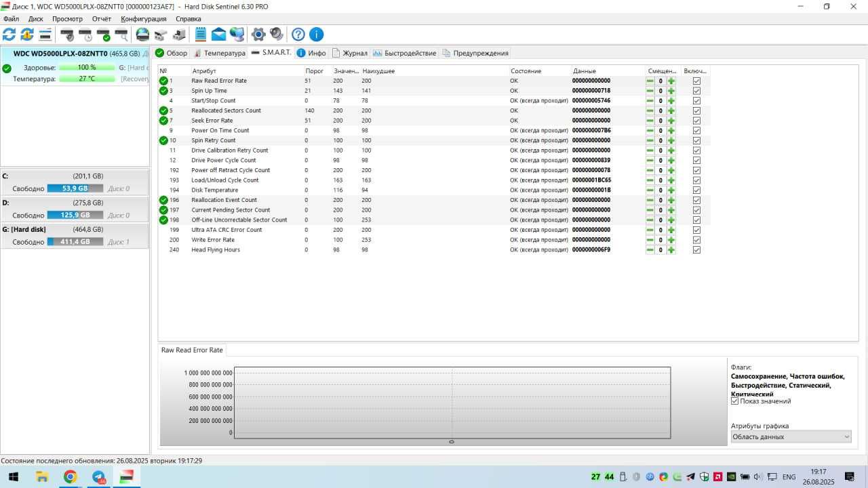Click the green plus on Spin Up Time row

pyautogui.click(x=671, y=91)
